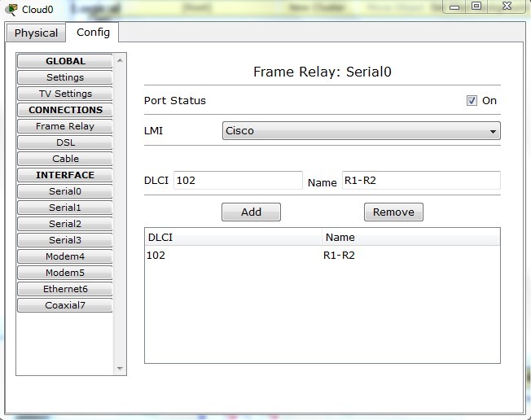
Task: Click the Add button
Action: click(x=251, y=212)
